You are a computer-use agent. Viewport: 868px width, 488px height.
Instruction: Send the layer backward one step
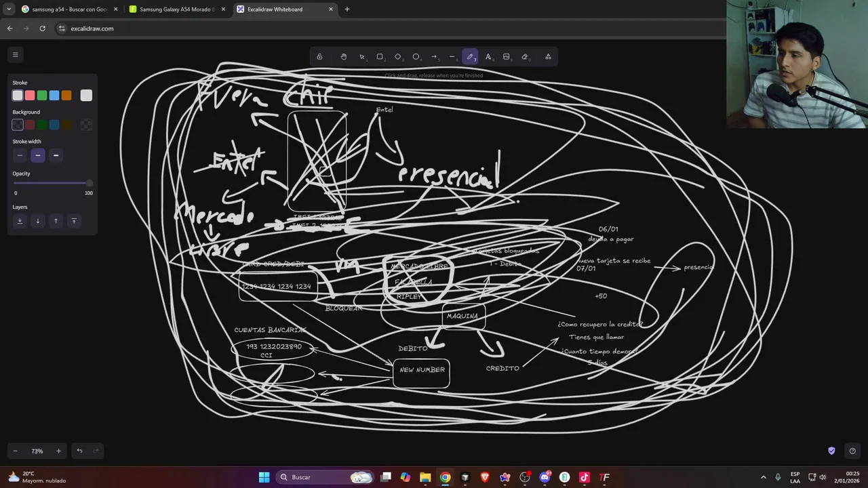38,221
